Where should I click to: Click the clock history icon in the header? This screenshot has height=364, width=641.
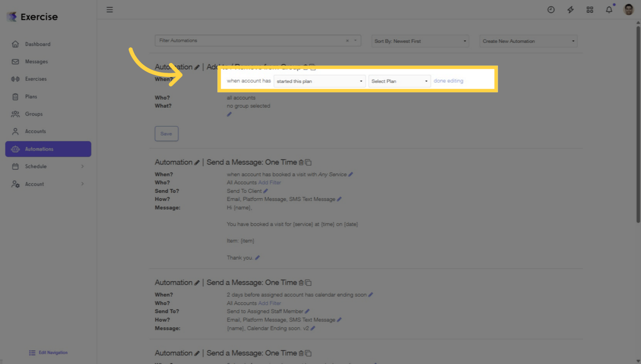[551, 9]
